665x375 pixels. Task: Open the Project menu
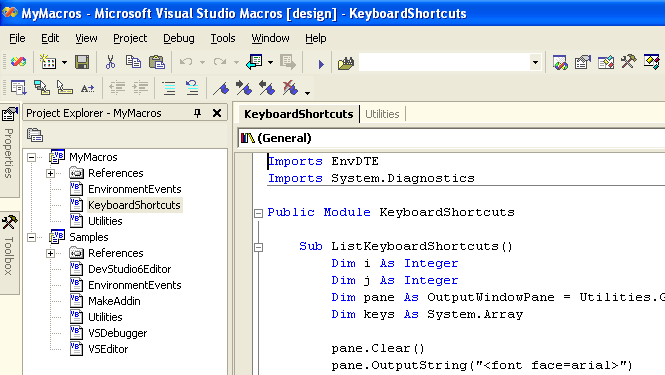pos(130,38)
